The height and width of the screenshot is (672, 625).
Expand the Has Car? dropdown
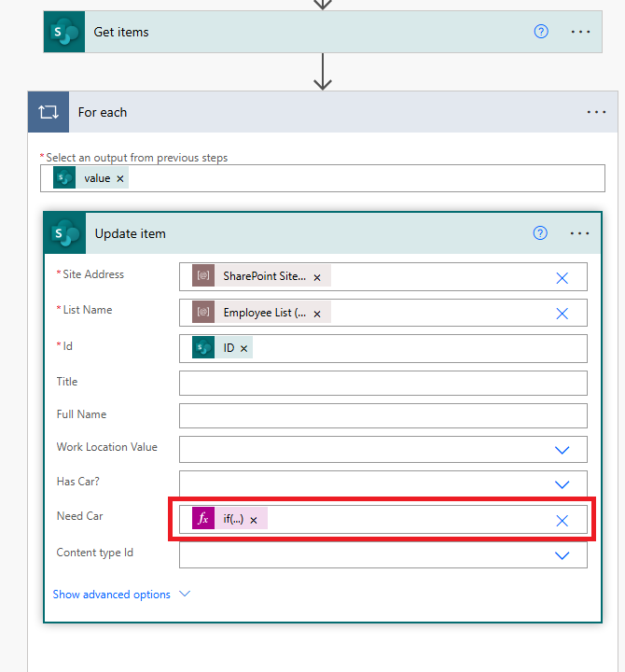coord(562,484)
